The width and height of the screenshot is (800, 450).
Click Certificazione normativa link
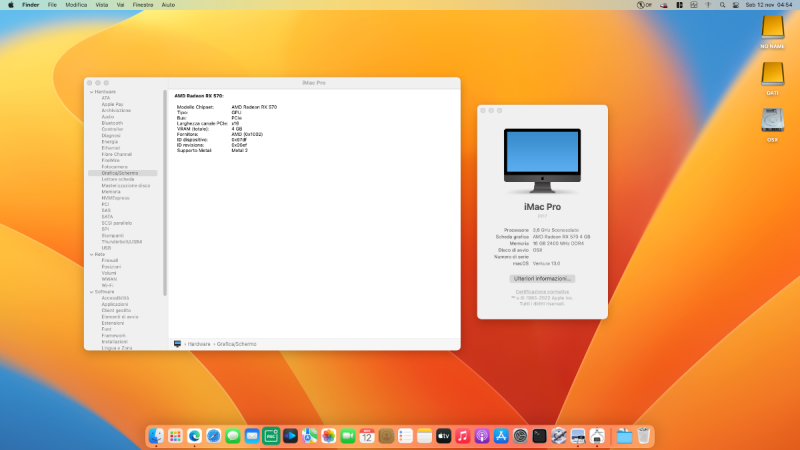coord(541,291)
